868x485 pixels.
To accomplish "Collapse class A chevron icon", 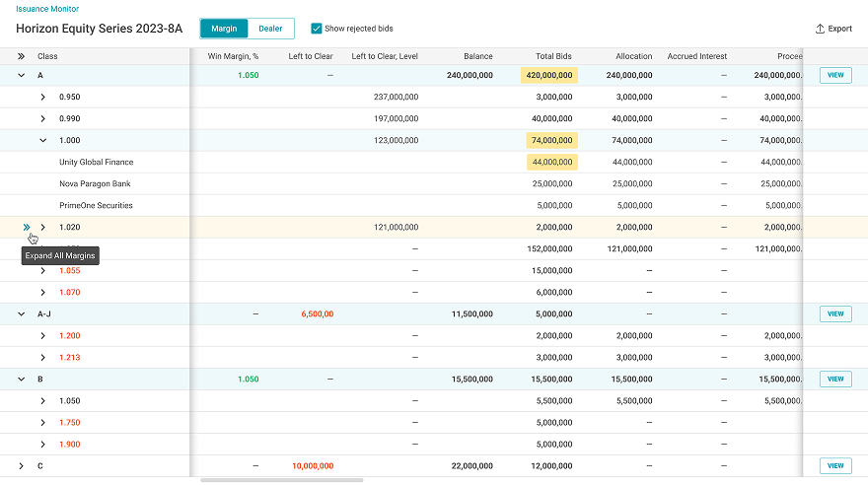I will click(21, 75).
